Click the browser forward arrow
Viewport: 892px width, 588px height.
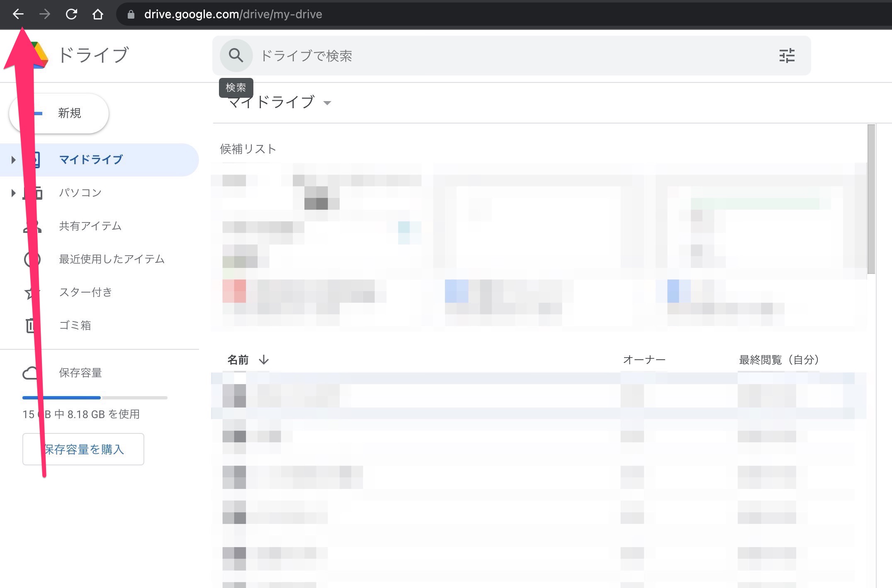coord(44,15)
